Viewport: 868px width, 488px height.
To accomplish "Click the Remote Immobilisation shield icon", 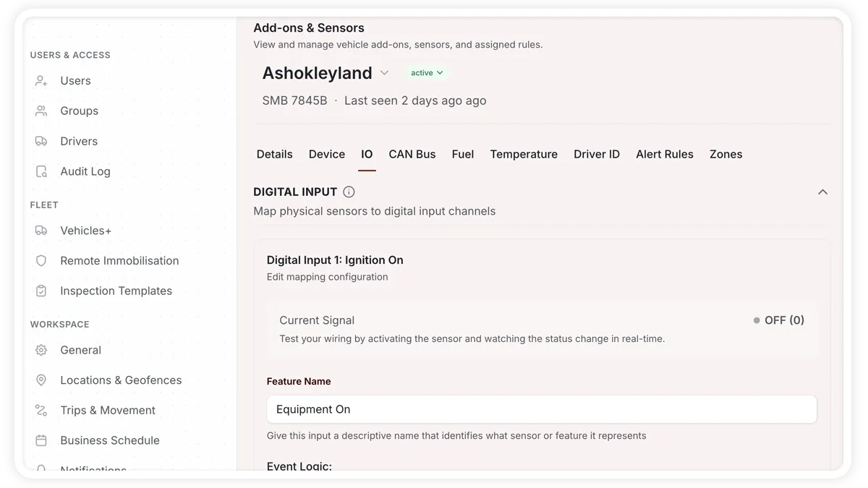I will (41, 261).
